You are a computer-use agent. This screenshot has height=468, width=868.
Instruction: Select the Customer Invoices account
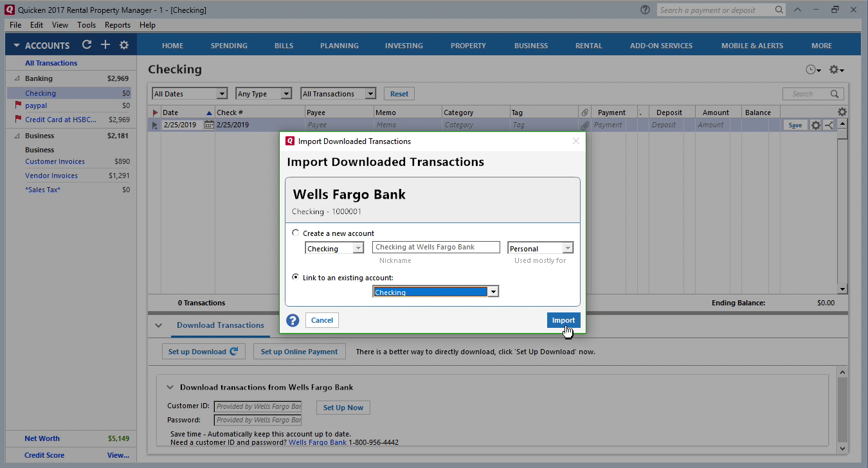coord(55,161)
